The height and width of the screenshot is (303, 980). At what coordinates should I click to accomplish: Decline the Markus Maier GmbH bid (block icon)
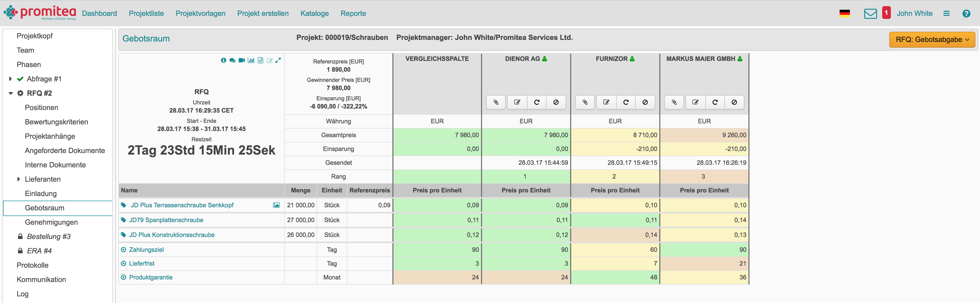734,102
